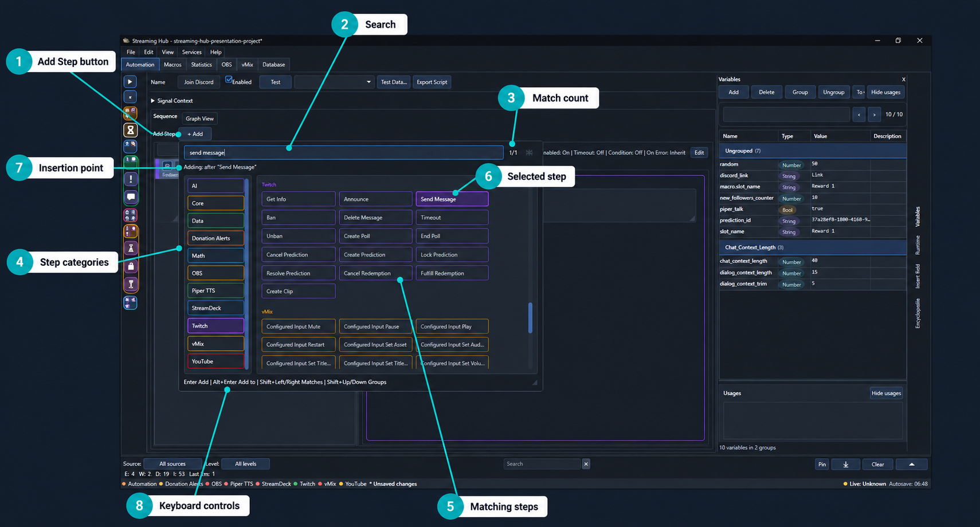Screen dimensions: 980x527
Task: Go to previous variable match arrow
Action: (859, 115)
